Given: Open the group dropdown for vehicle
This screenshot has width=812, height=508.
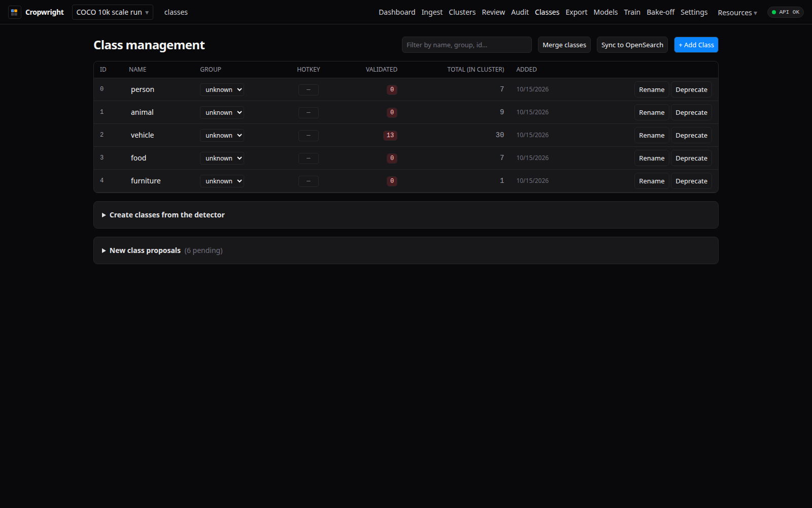Looking at the screenshot, I should [222, 135].
